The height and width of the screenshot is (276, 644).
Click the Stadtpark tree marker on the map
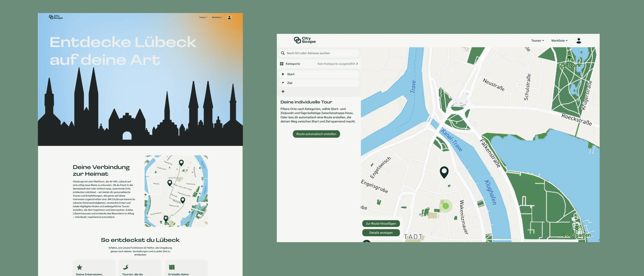pos(569,58)
